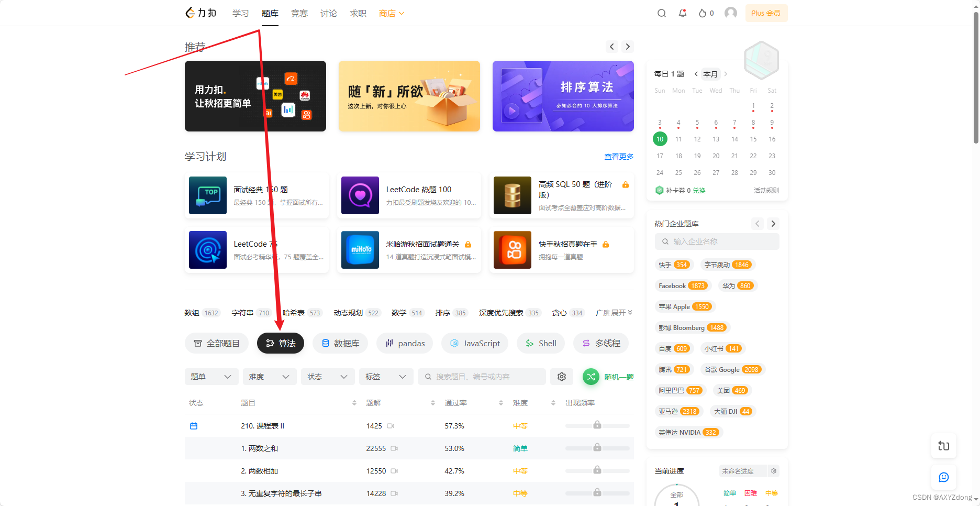Open the 未命名进度 progress dropdown
This screenshot has width=980, height=506.
[x=742, y=471]
